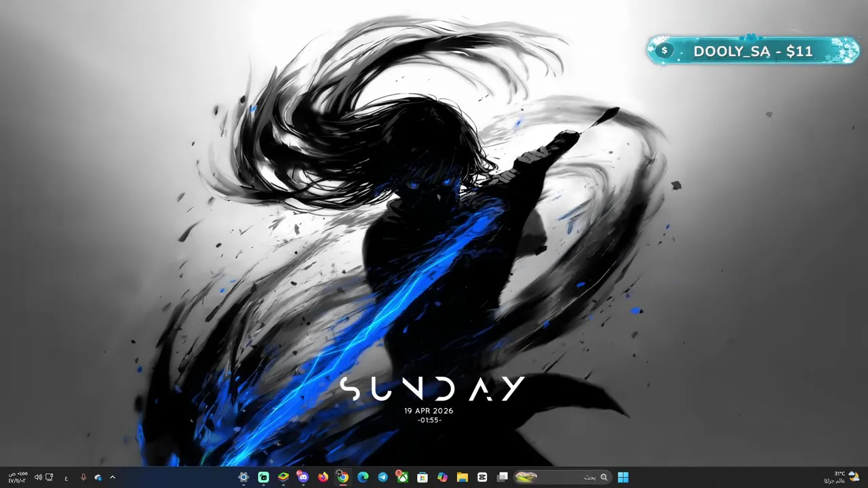Click the dollar icon on the banner
This screenshot has width=868, height=488.
tap(665, 51)
